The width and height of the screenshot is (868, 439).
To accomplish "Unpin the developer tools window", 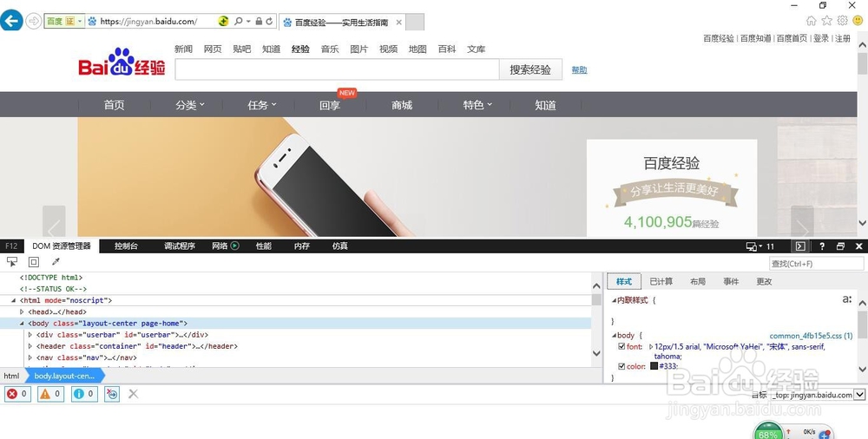I will coord(840,246).
